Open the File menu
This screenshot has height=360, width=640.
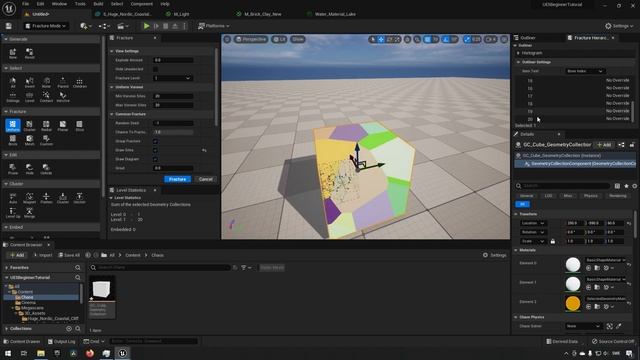point(25,4)
